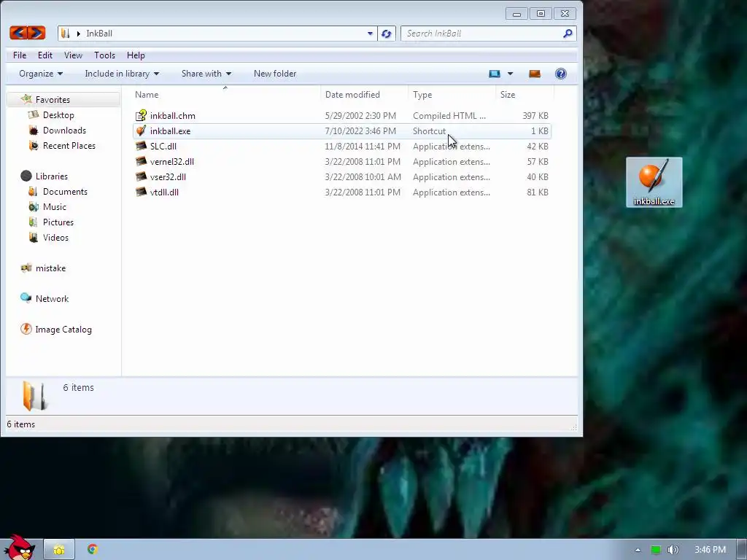Click the vernel32.dll file icon
This screenshot has width=747, height=560.
141,161
